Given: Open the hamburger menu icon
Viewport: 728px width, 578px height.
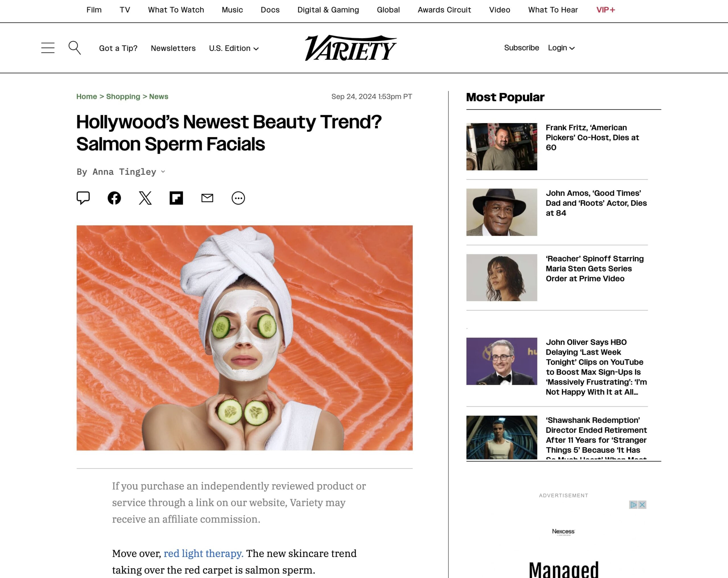Looking at the screenshot, I should click(47, 48).
